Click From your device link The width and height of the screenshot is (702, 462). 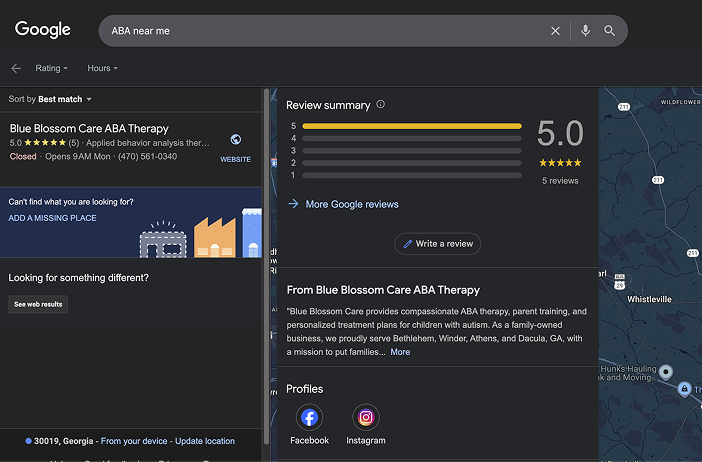pos(134,441)
